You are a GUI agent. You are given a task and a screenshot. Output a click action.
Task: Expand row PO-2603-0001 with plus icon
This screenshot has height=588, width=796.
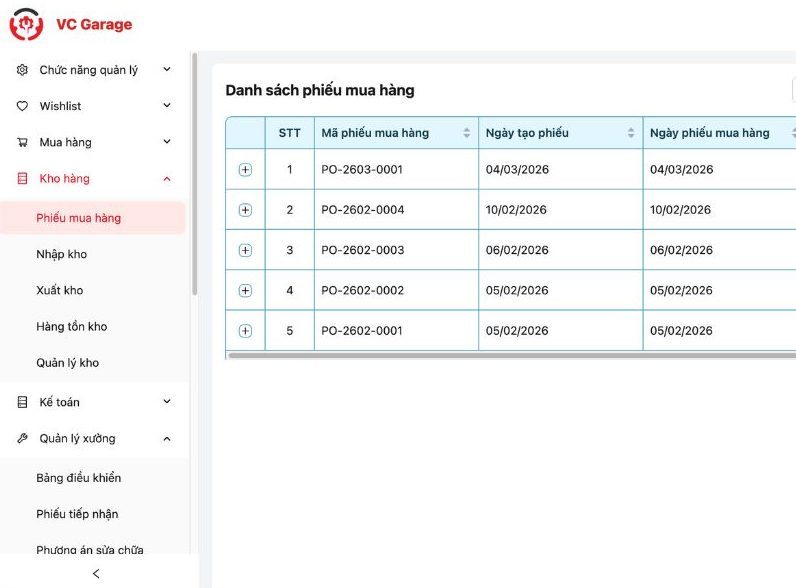pos(245,170)
